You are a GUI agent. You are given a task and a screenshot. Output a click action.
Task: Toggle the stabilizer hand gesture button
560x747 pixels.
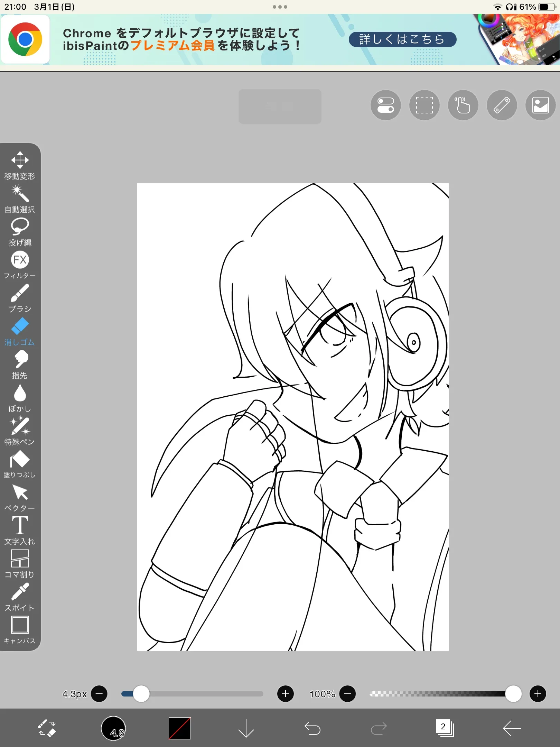tap(463, 105)
